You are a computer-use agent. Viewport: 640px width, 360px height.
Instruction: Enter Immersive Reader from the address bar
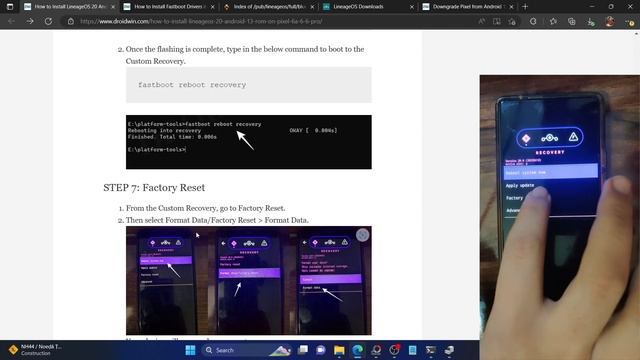[x=497, y=21]
